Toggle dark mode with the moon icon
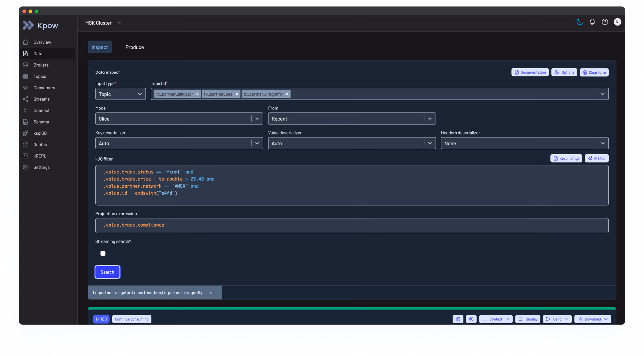Viewport: 644px width, 356px height. coord(580,22)
